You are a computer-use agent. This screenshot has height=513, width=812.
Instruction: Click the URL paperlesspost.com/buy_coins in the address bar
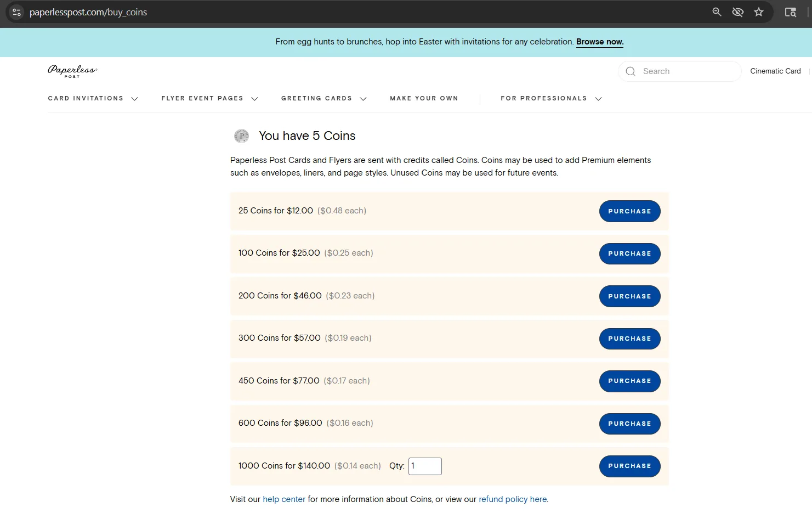coord(88,12)
